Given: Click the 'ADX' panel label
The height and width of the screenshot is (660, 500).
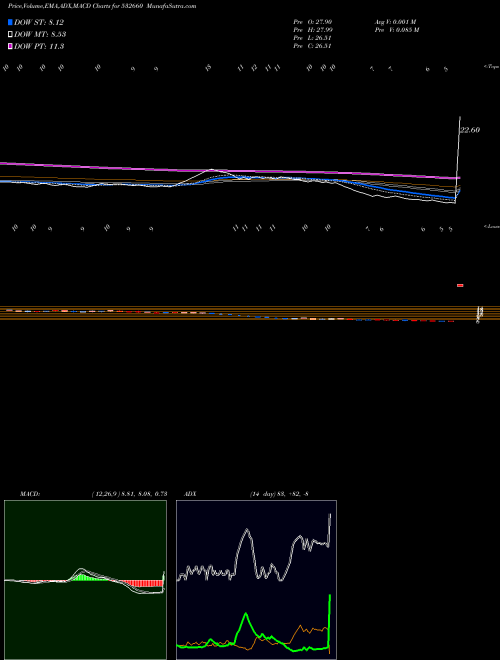Looking at the screenshot, I should click(190, 494).
